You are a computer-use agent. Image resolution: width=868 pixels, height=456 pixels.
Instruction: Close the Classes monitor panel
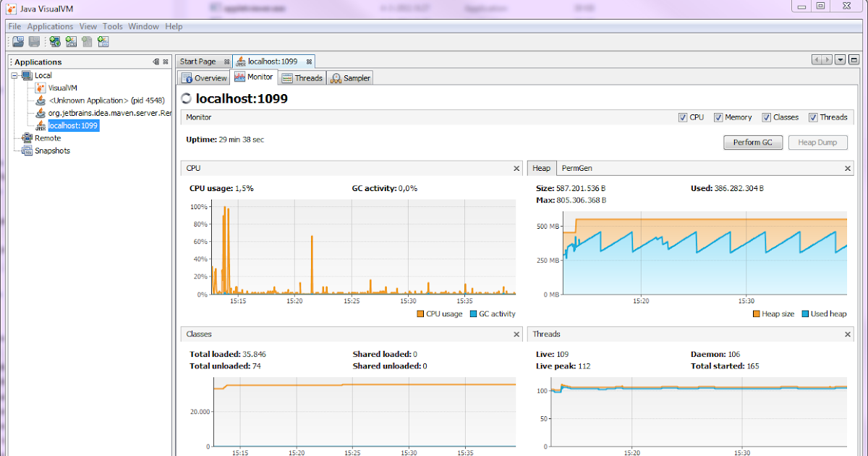point(516,334)
